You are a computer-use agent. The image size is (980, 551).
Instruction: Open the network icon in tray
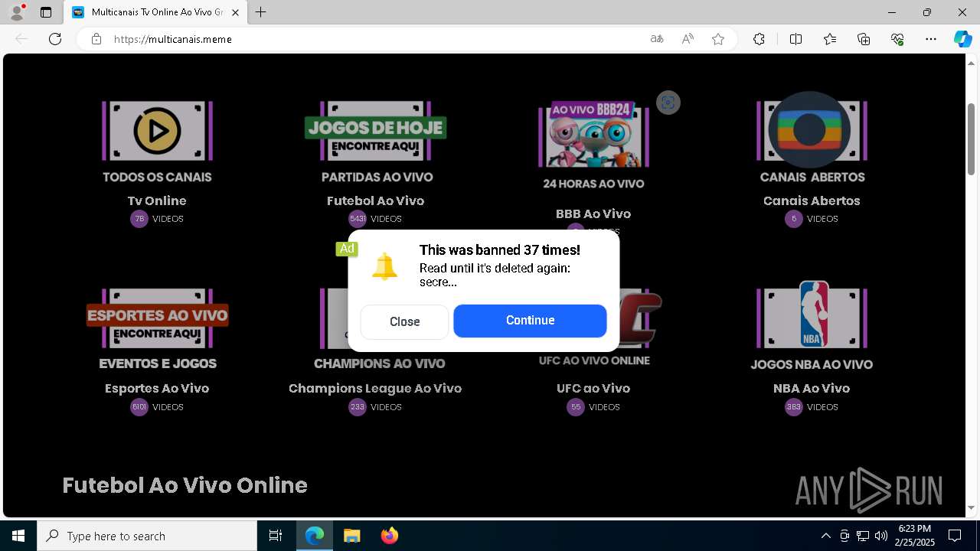[x=863, y=536]
